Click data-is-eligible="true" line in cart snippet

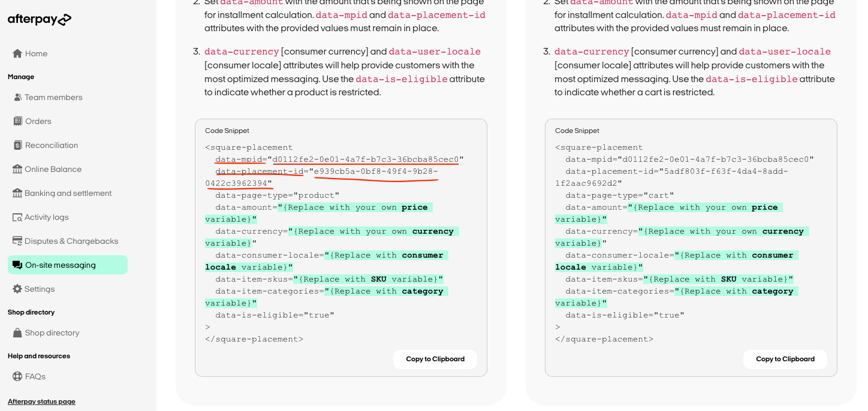click(625, 315)
